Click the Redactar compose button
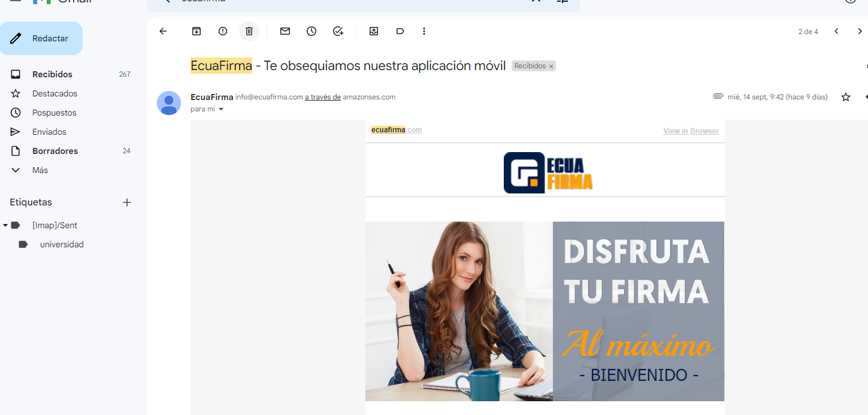The image size is (868, 415). 41,38
